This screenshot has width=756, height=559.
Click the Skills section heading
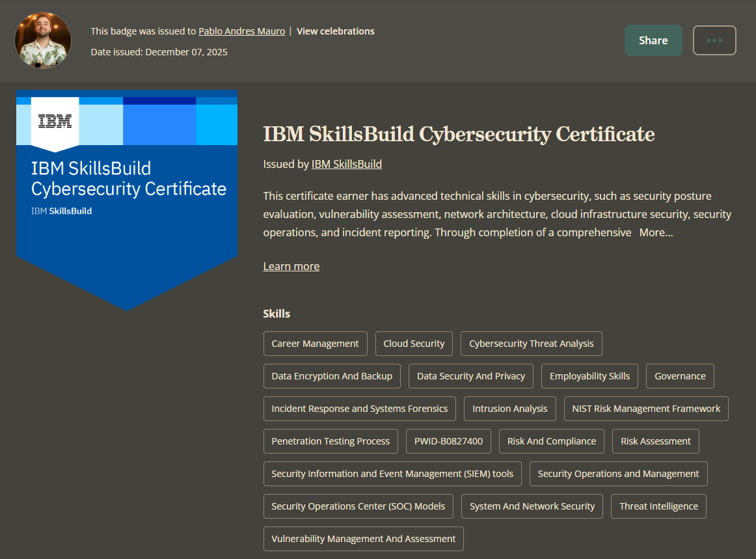277,314
